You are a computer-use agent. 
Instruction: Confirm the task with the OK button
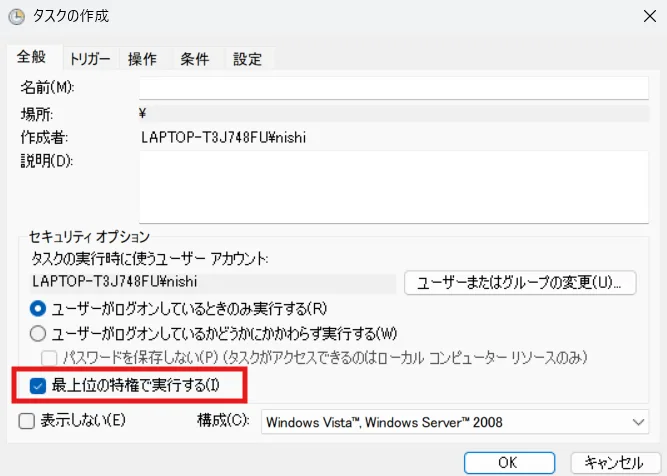coord(507,462)
